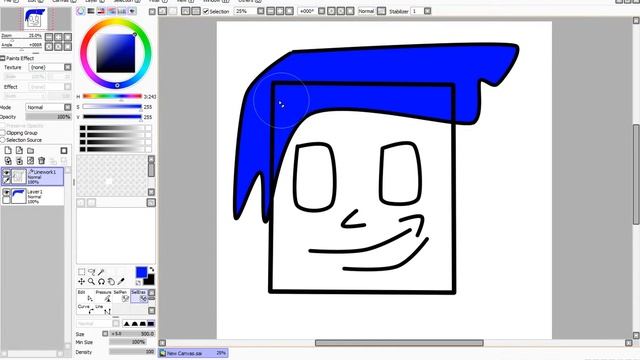The width and height of the screenshot is (640, 360).
Task: Toggle the brush size multiplier button
Action: tap(105, 334)
